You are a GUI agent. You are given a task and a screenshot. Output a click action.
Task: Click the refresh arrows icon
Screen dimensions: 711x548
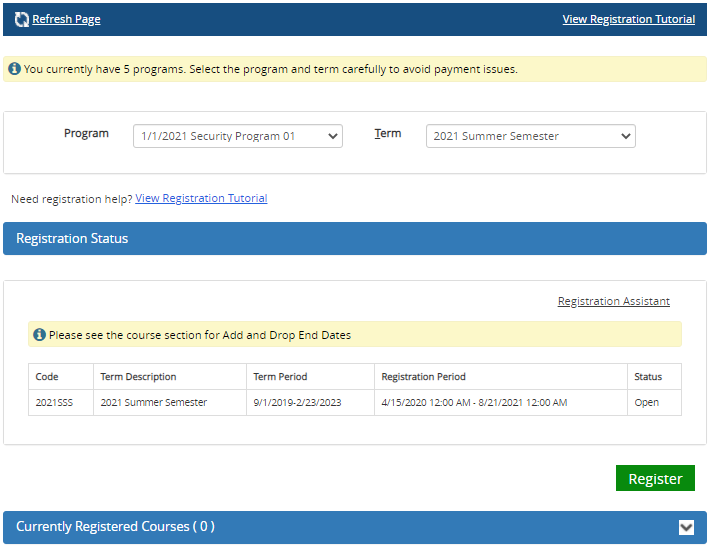[x=21, y=19]
